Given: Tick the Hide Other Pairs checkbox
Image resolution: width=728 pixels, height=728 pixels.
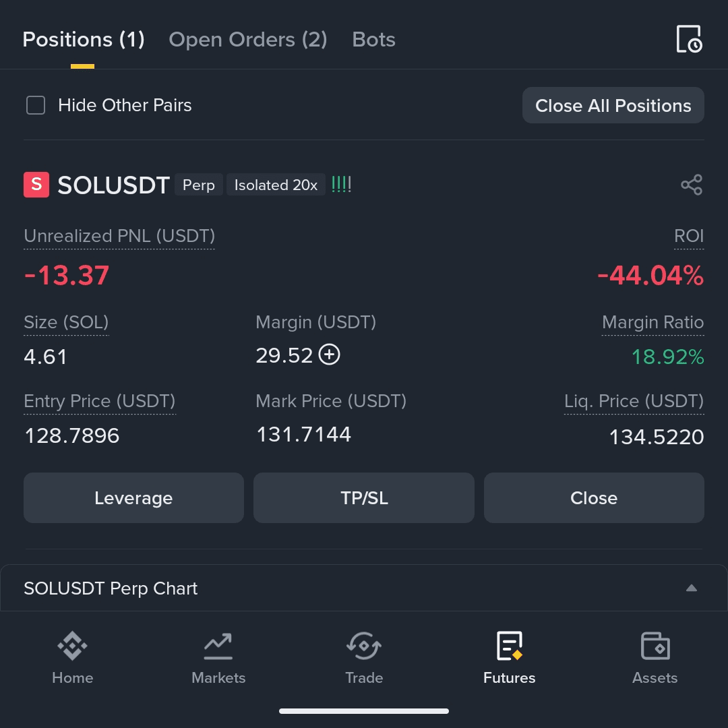Looking at the screenshot, I should (36, 105).
